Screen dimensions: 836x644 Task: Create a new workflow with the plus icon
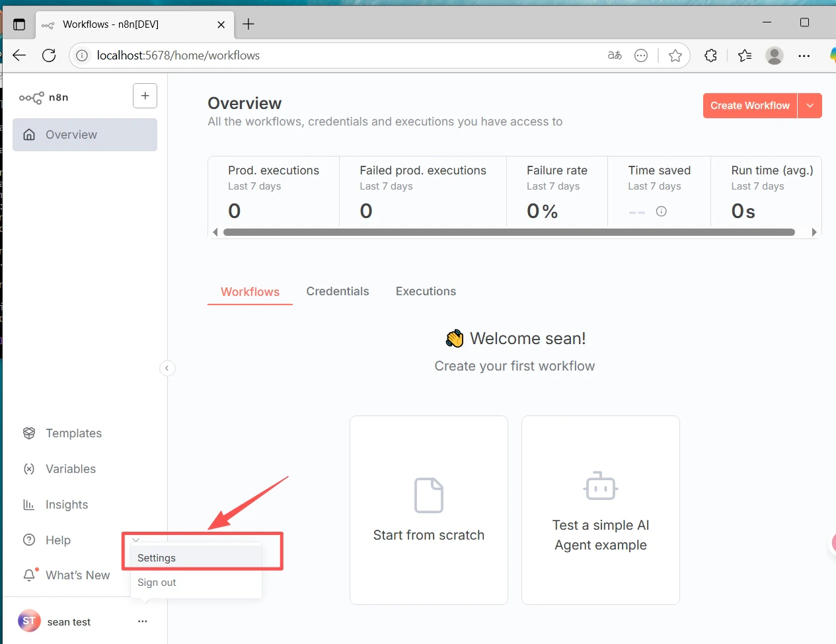pyautogui.click(x=145, y=96)
